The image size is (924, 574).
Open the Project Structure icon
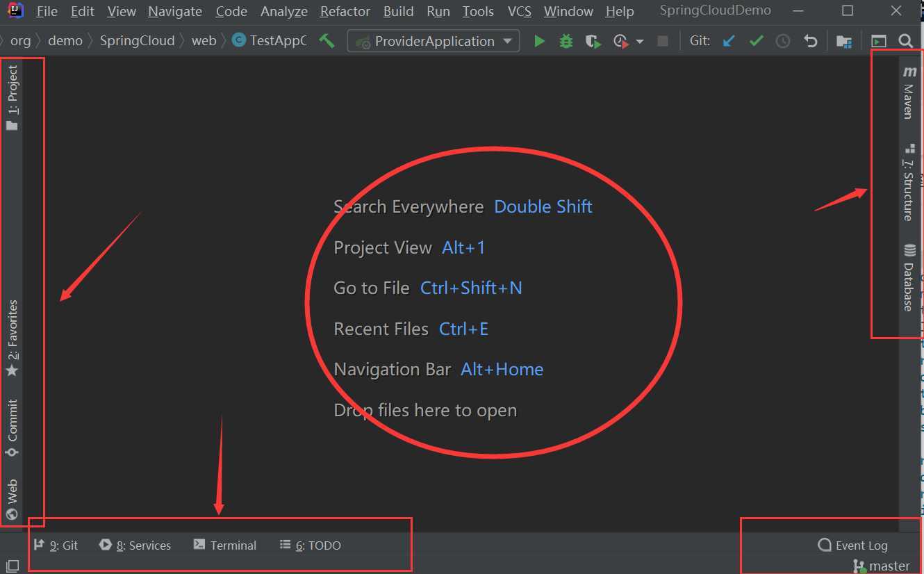(844, 41)
